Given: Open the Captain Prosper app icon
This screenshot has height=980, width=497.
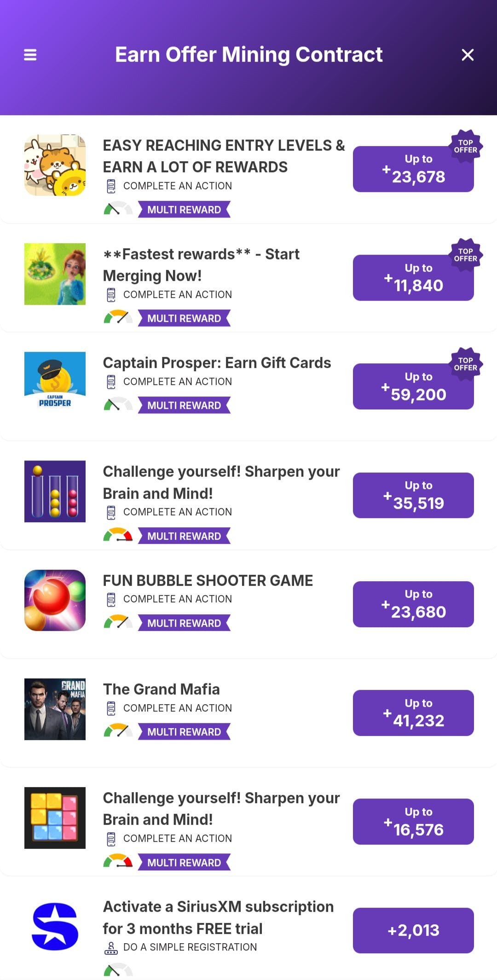Looking at the screenshot, I should pyautogui.click(x=55, y=383).
